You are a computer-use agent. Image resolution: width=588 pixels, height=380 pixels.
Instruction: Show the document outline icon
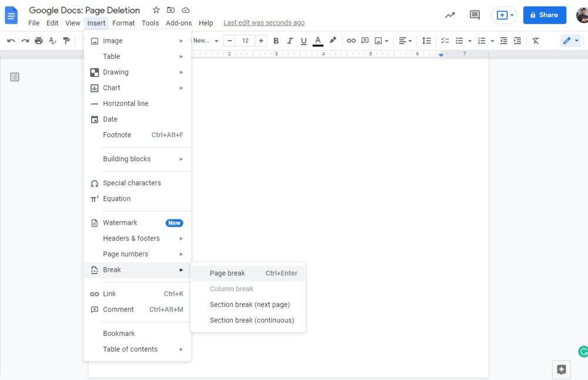[15, 77]
